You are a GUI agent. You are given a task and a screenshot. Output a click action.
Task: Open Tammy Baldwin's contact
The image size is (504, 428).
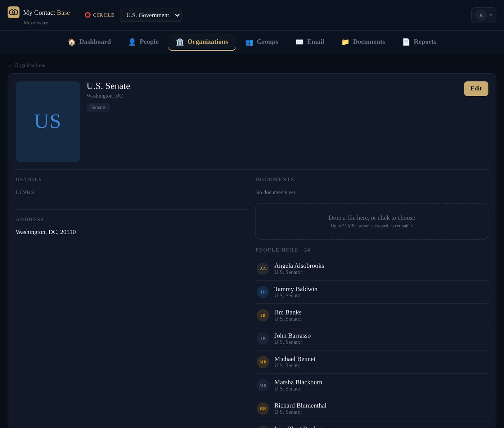372,292
